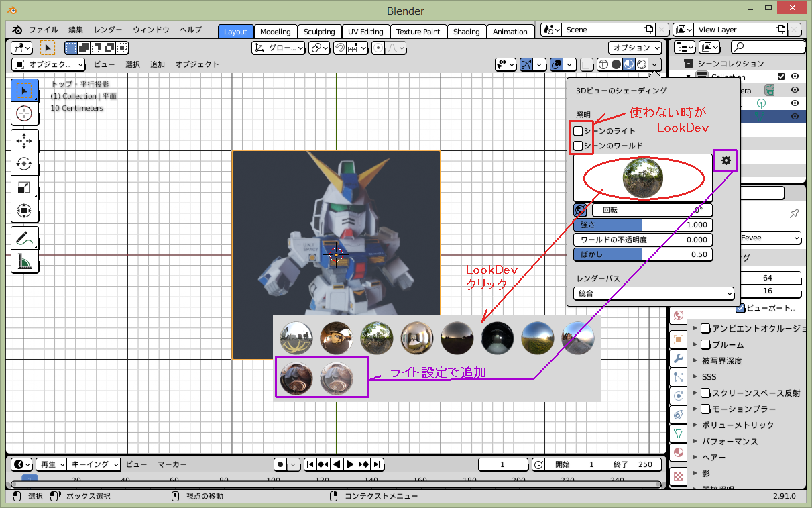Image resolution: width=812 pixels, height=508 pixels.
Task: Open the 追加 menu in viewport header
Action: 158,64
